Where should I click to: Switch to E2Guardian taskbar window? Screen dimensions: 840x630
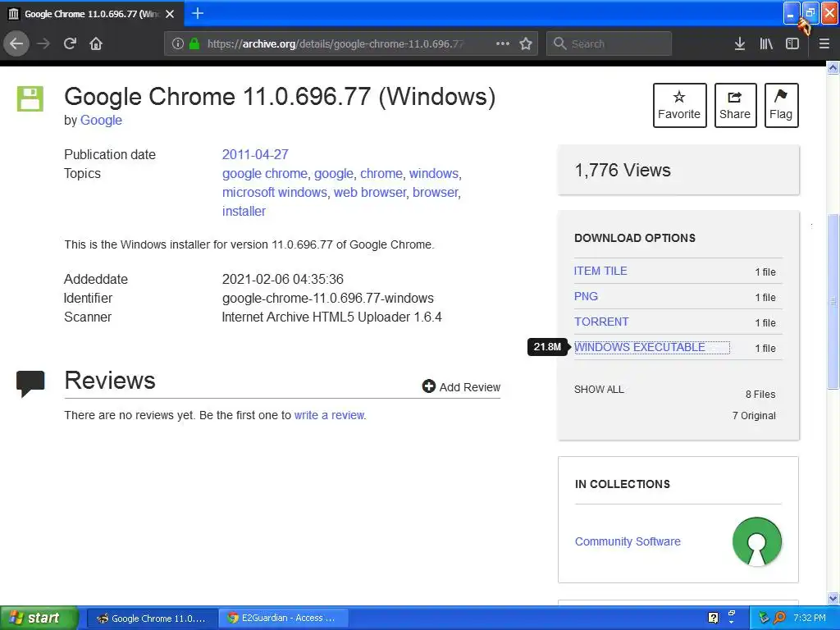[x=283, y=618]
